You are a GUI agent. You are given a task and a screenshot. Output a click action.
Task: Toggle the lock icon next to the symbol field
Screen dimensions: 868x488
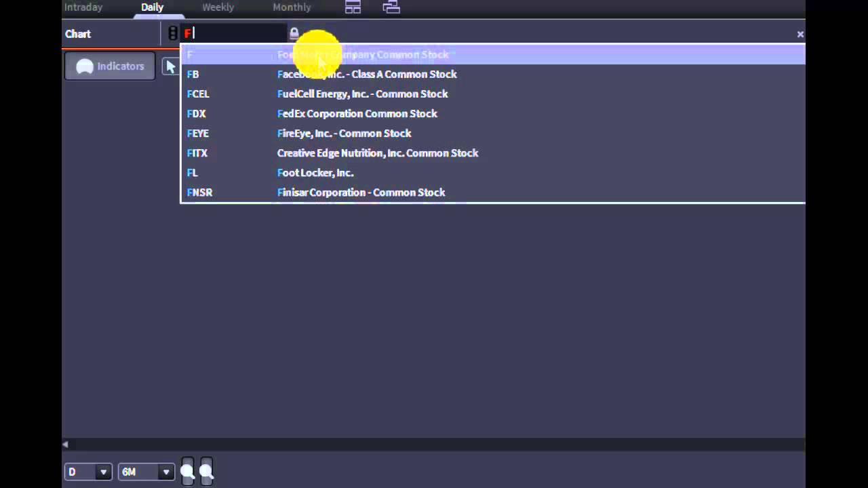click(x=294, y=33)
